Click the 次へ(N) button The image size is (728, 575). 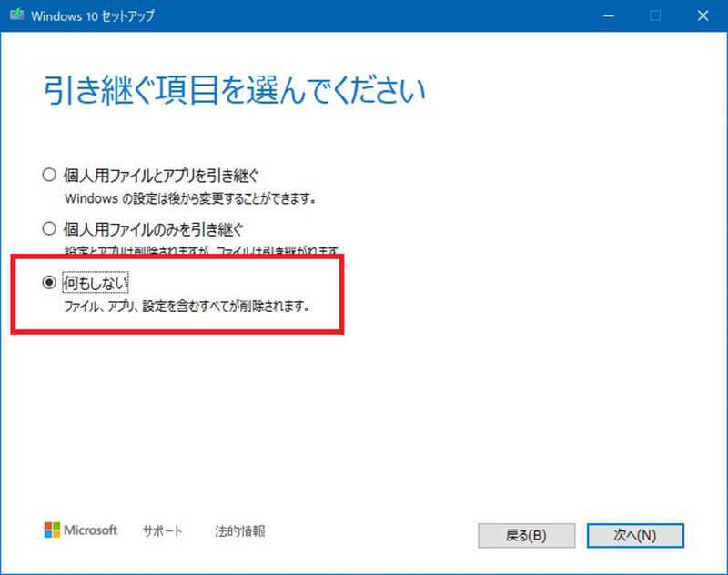pyautogui.click(x=635, y=536)
